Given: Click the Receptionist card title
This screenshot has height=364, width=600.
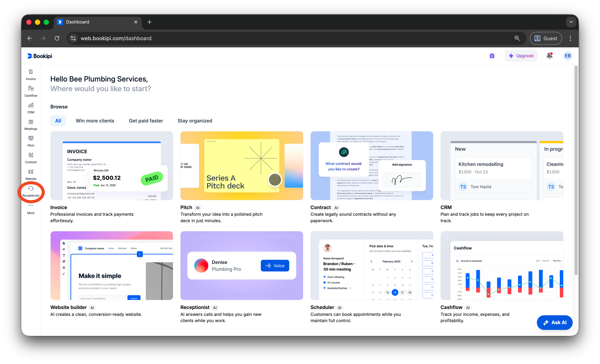Looking at the screenshot, I should point(195,308).
